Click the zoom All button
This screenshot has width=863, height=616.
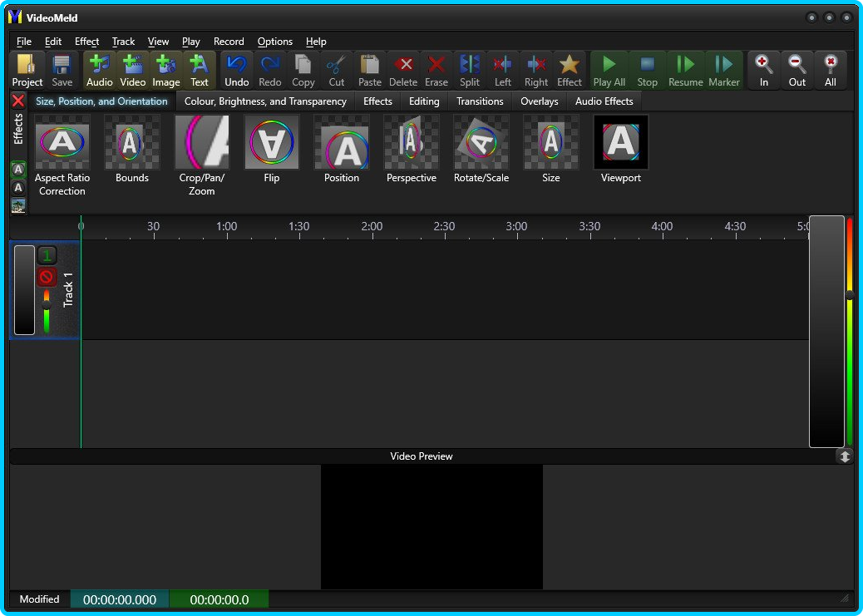point(831,71)
